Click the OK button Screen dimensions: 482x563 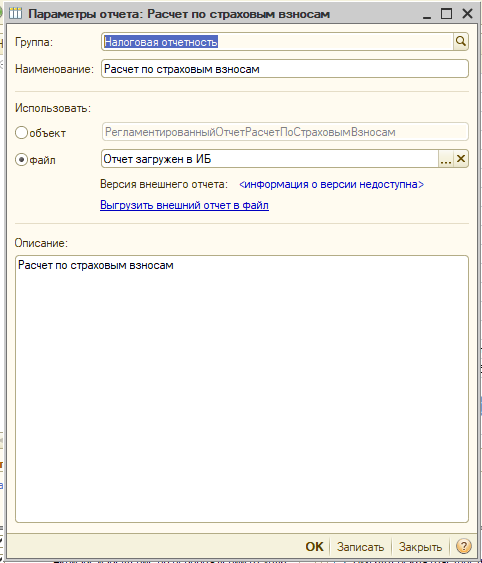[x=314, y=546]
